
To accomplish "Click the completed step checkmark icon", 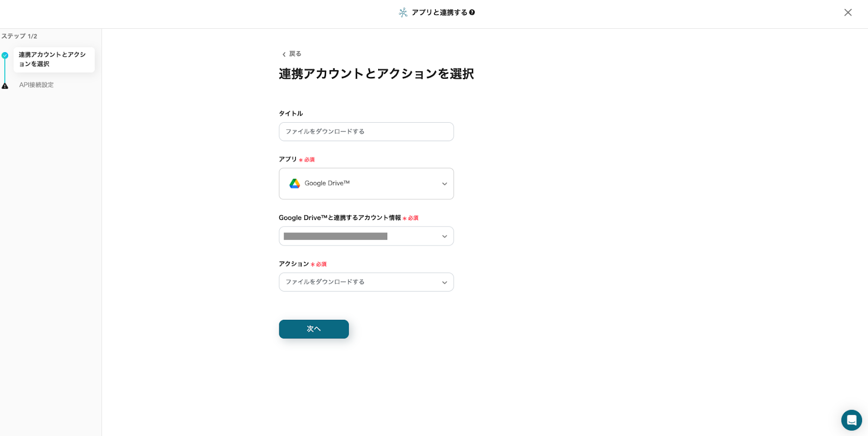I will click(5, 55).
